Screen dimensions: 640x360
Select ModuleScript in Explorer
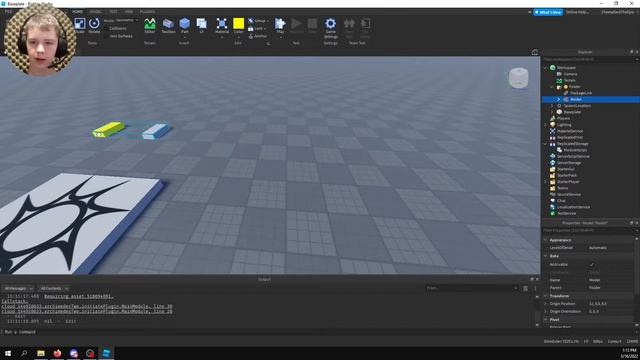point(575,150)
